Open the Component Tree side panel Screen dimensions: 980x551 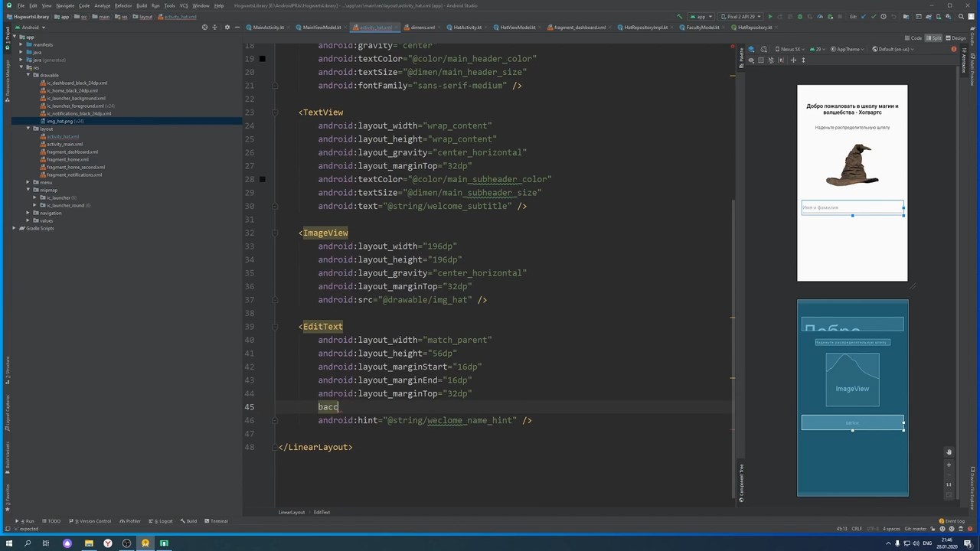click(x=741, y=481)
